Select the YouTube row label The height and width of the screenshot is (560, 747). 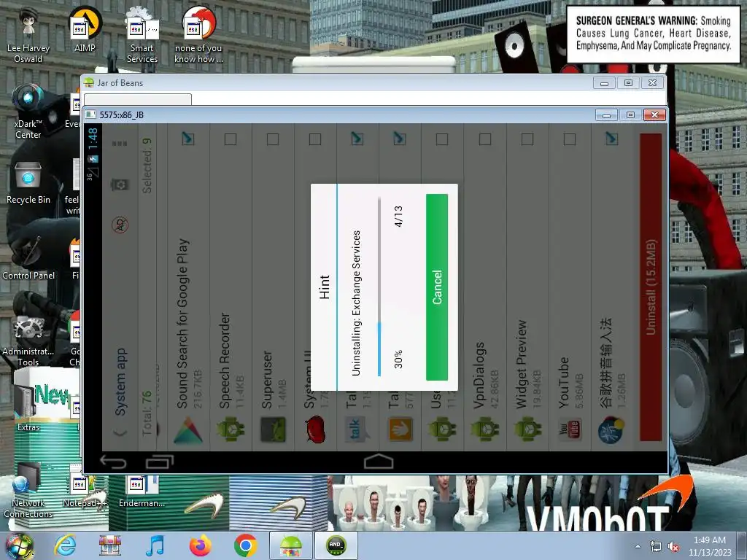(564, 383)
